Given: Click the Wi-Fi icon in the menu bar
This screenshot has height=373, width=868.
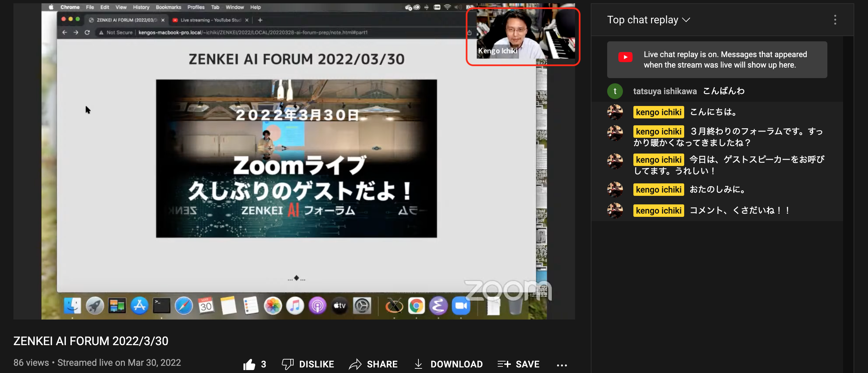Looking at the screenshot, I should [x=447, y=7].
